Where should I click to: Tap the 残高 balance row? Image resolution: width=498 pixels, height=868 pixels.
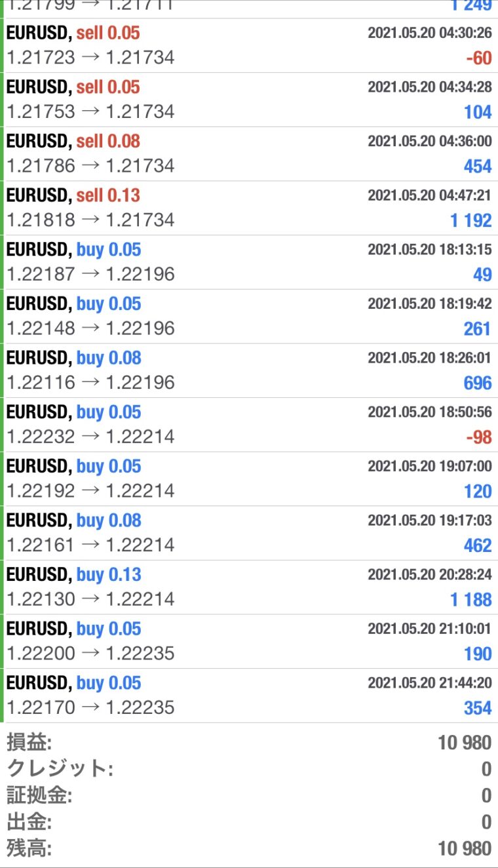click(249, 848)
